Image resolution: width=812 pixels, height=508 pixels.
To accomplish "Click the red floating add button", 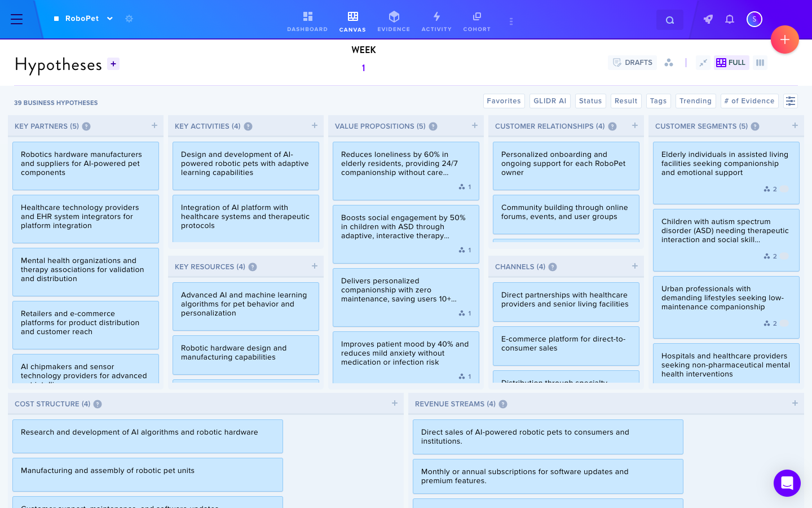I will (785, 40).
